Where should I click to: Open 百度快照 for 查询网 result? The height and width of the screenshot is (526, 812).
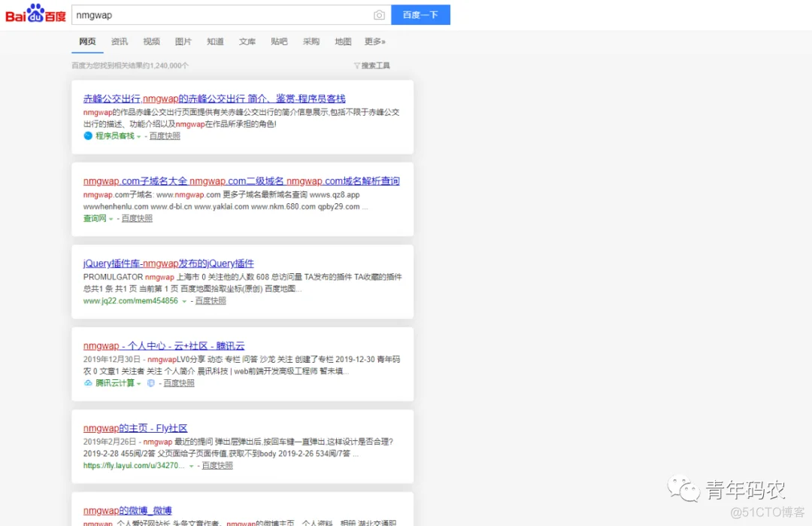tap(137, 218)
